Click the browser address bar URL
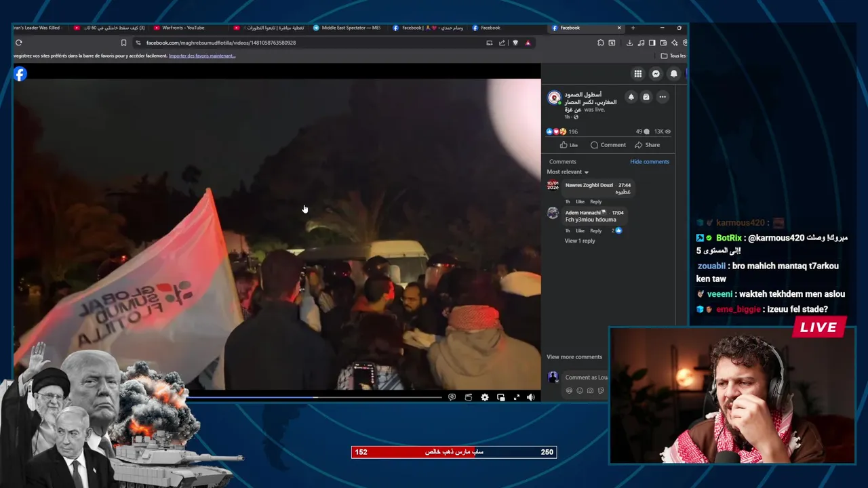This screenshot has width=868, height=488. tap(221, 43)
